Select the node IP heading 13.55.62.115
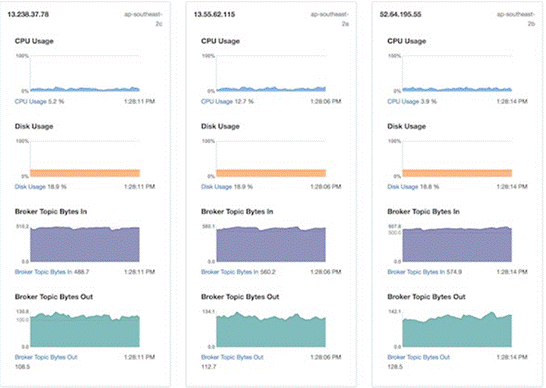Screen dimensions: 546x388 (x=214, y=14)
